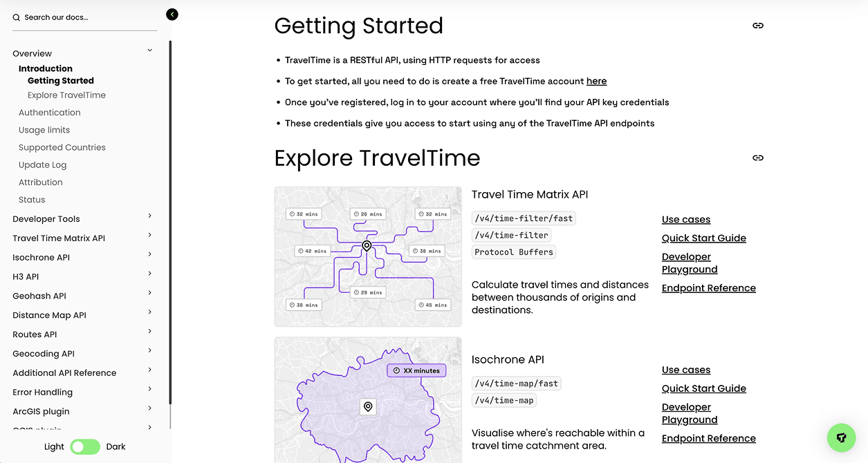This screenshot has height=463, width=868.
Task: Expand the Routes API sidebar section
Action: tap(149, 332)
